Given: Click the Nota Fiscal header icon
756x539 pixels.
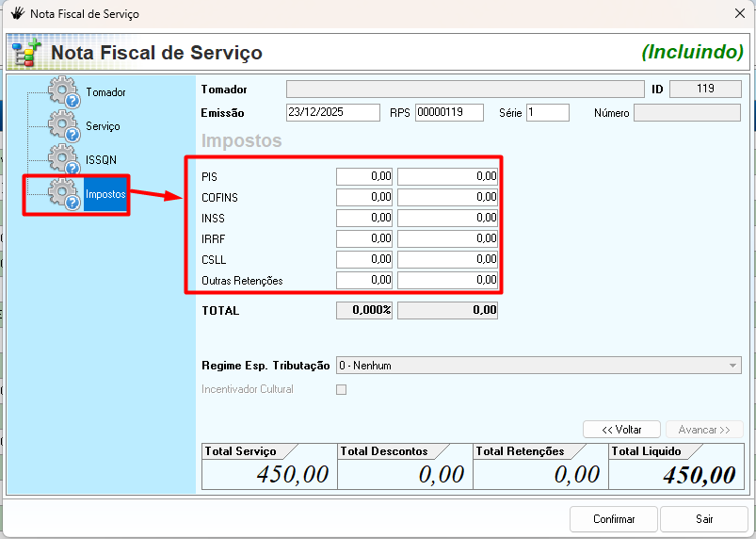Looking at the screenshot, I should coord(24,53).
